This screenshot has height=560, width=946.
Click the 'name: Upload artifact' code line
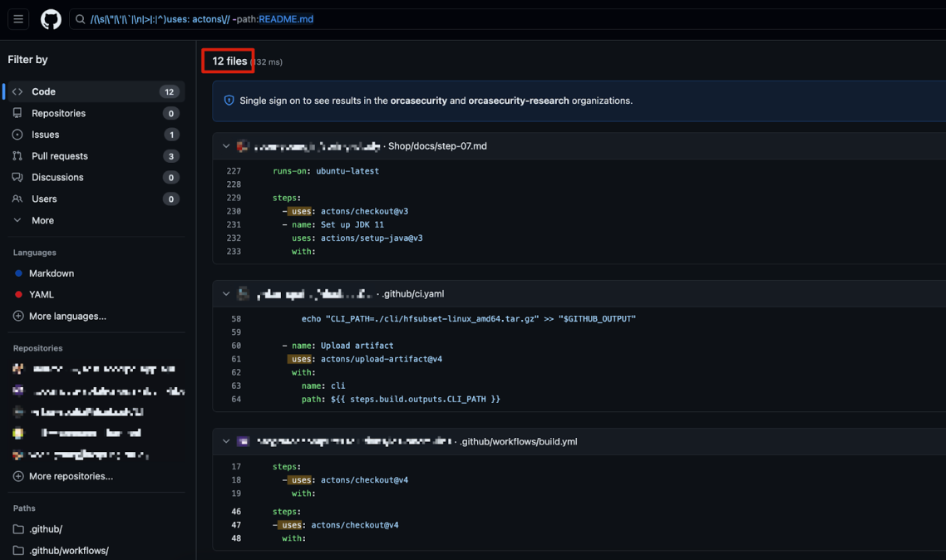coord(338,346)
